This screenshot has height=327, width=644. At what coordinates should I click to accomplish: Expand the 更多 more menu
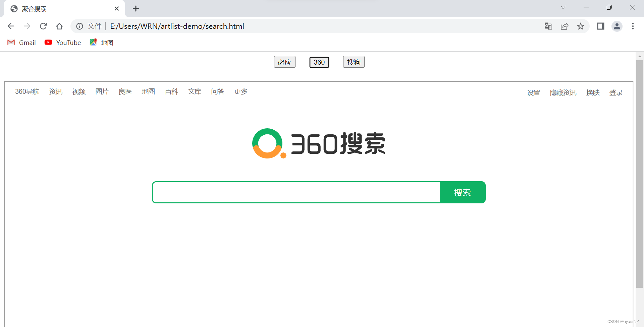point(241,91)
